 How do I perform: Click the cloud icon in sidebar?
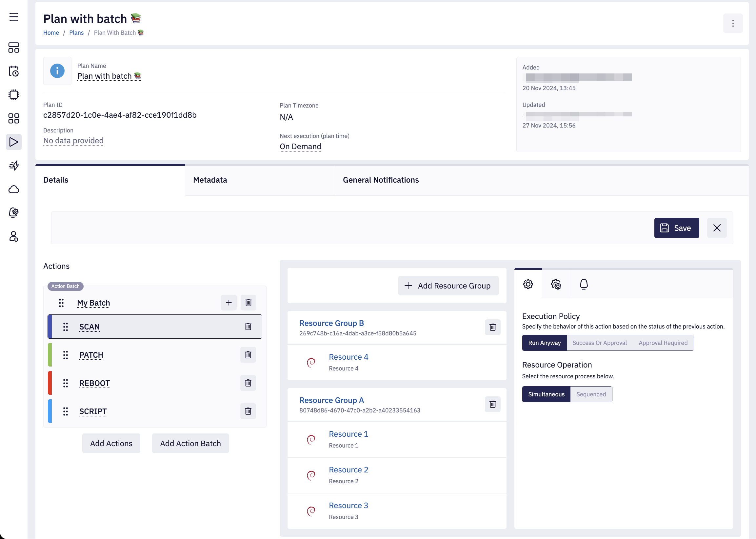14,189
